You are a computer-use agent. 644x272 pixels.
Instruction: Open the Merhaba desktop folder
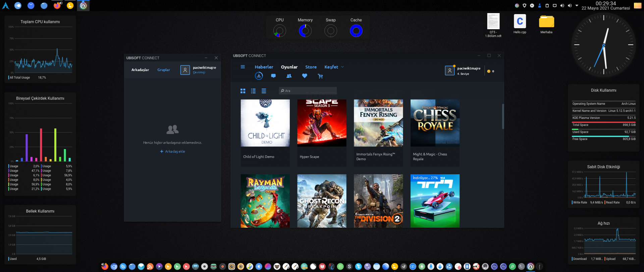point(546,24)
